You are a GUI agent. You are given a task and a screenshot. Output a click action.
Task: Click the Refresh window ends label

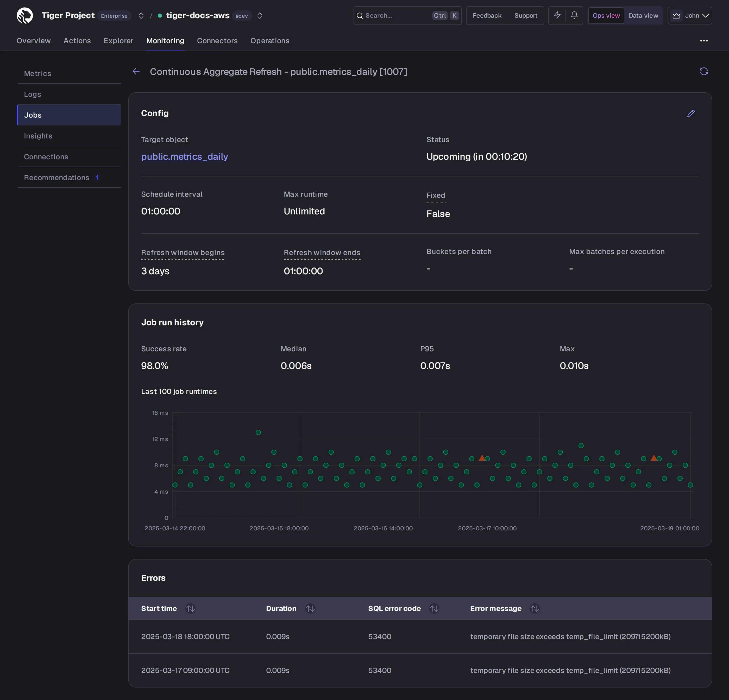coord(322,253)
